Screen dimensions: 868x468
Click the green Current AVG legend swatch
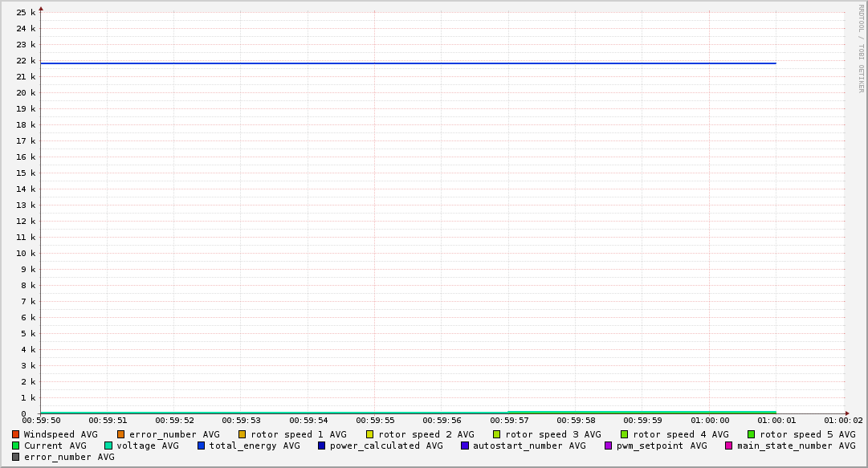tap(16, 446)
